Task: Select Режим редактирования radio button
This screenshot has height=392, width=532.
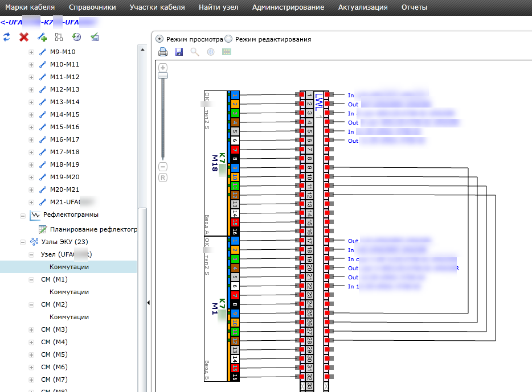Action: click(228, 39)
